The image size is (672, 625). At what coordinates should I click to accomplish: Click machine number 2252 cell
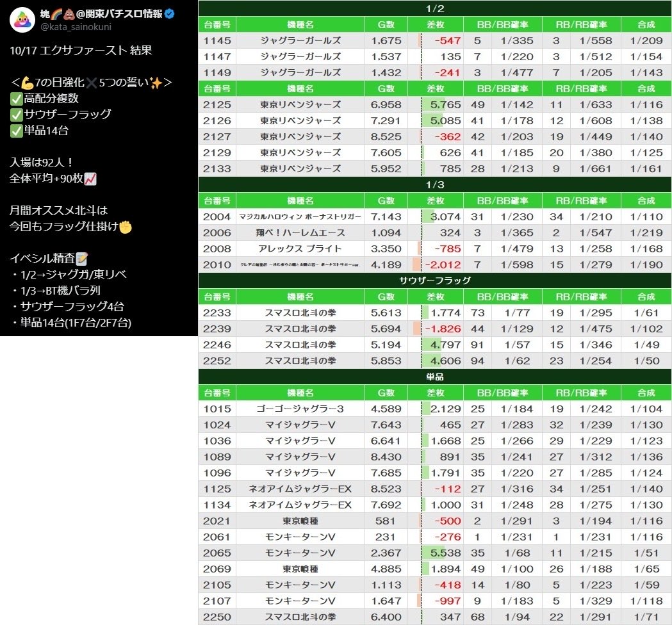pos(217,361)
